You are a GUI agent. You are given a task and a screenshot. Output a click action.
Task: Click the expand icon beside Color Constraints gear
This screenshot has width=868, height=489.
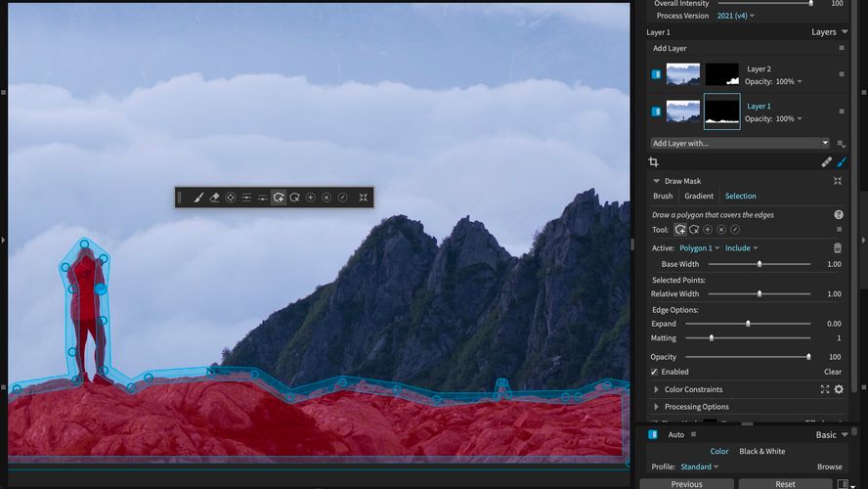[x=825, y=389]
